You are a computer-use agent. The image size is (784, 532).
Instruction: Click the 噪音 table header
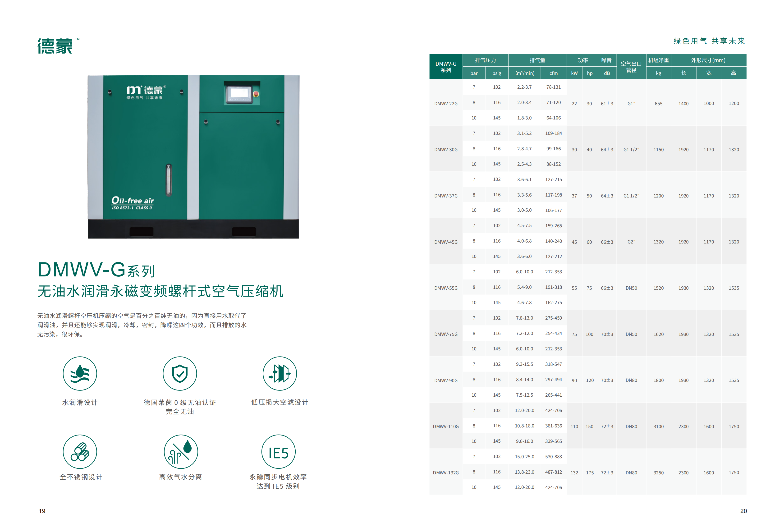pos(607,60)
